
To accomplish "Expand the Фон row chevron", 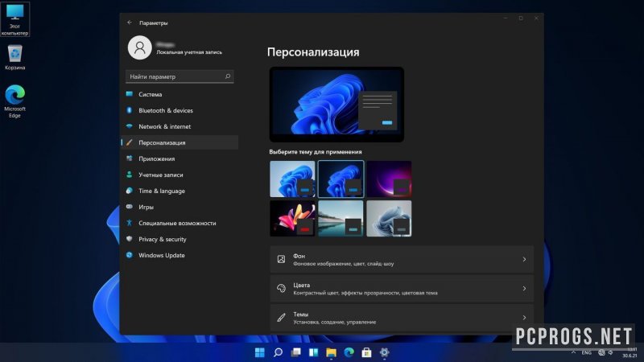I will click(524, 259).
